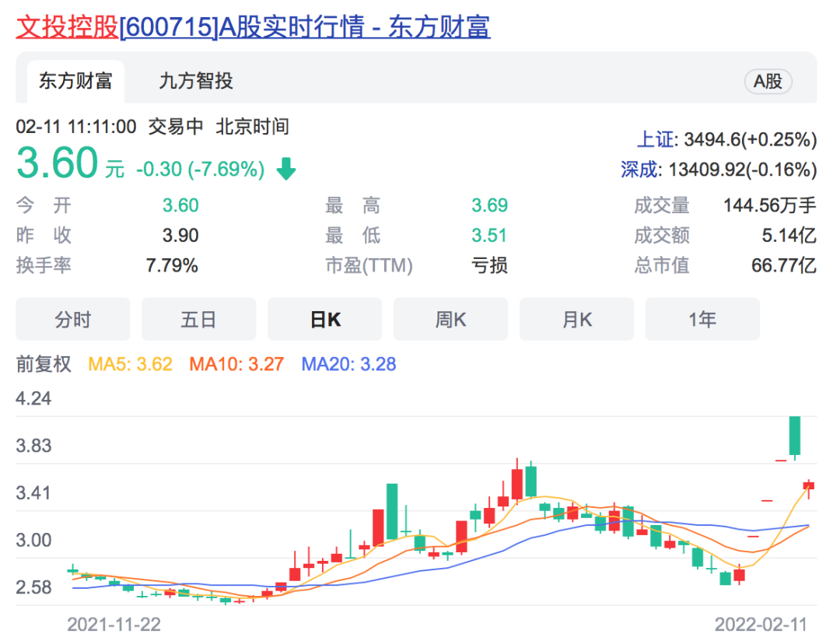Screen dimensions: 840x641
Task: Click the A股 badge button
Action: point(768,81)
